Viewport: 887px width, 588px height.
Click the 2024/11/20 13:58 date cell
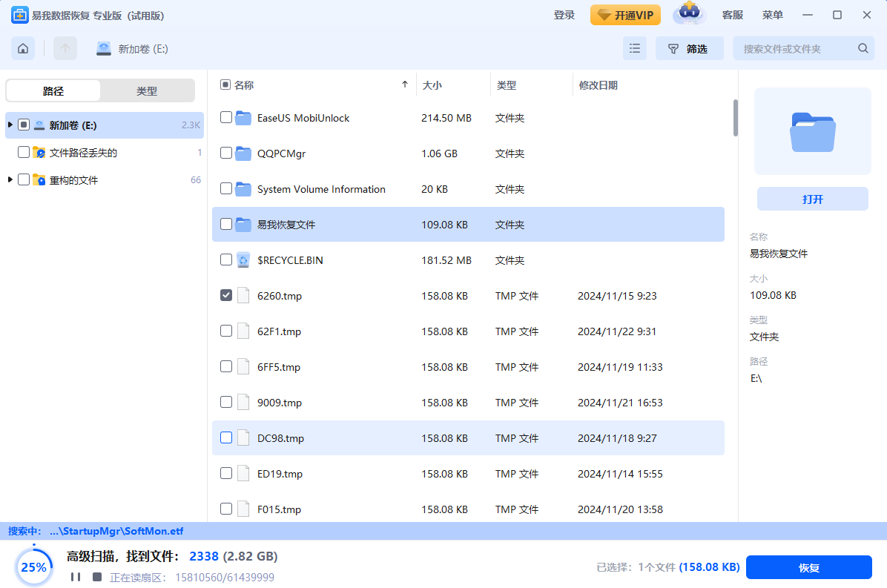tap(620, 509)
